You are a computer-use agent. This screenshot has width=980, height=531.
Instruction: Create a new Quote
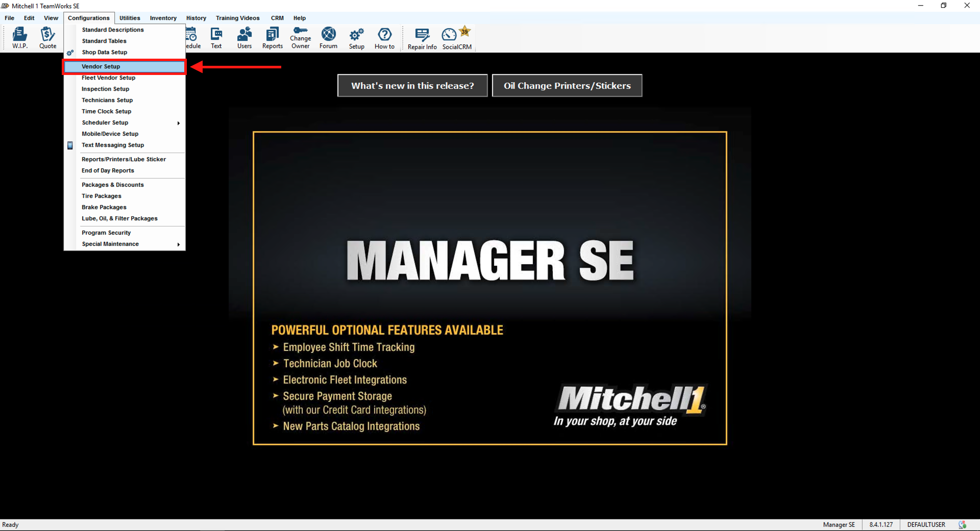[x=47, y=38]
